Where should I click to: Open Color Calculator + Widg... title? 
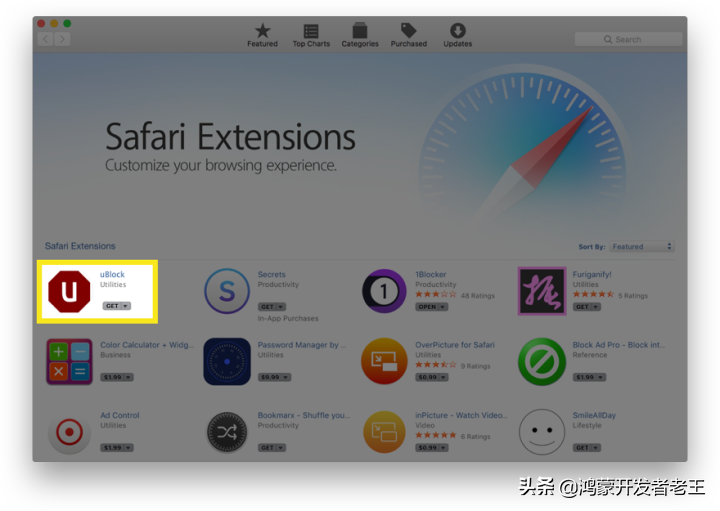[x=147, y=345]
